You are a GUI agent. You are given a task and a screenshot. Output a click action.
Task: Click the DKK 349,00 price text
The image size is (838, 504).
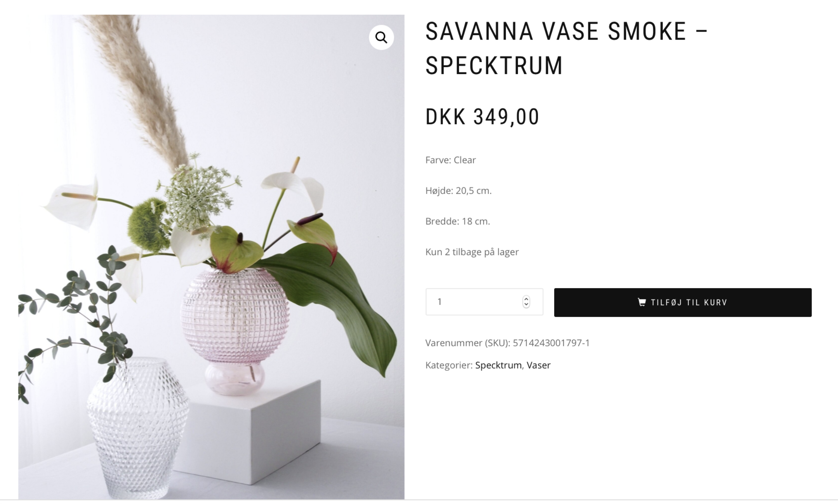[482, 117]
